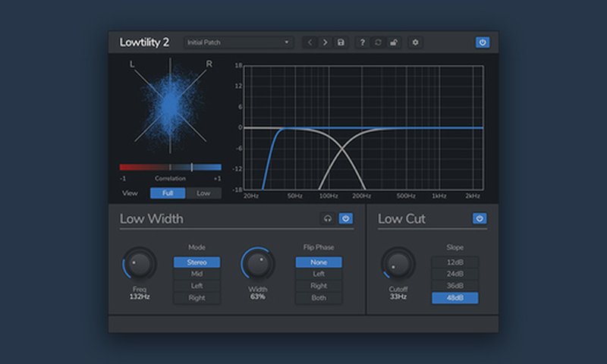Choose Both under Flip Phase
Viewport: 607px width, 364px height.
coord(319,298)
